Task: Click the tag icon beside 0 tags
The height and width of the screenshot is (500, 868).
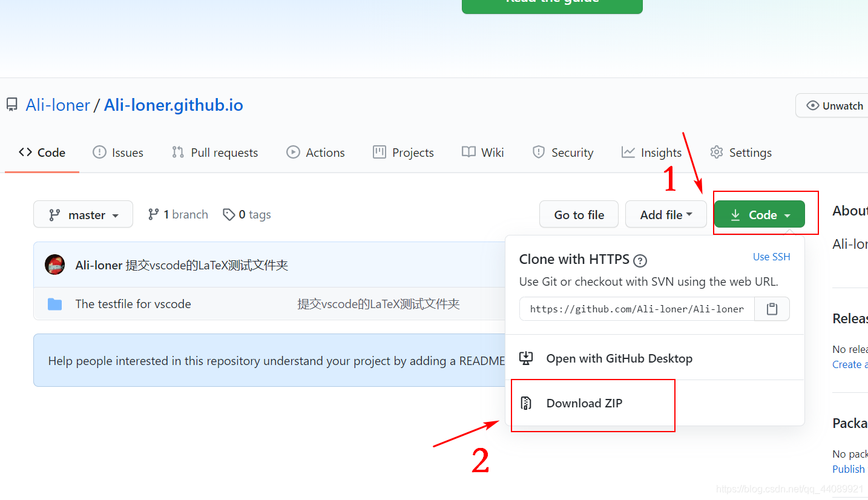Action: tap(229, 215)
